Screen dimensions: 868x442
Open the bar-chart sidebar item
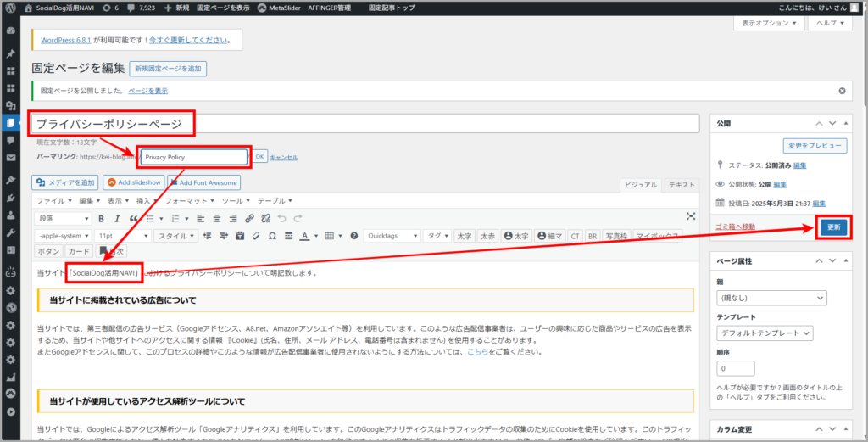tap(10, 378)
